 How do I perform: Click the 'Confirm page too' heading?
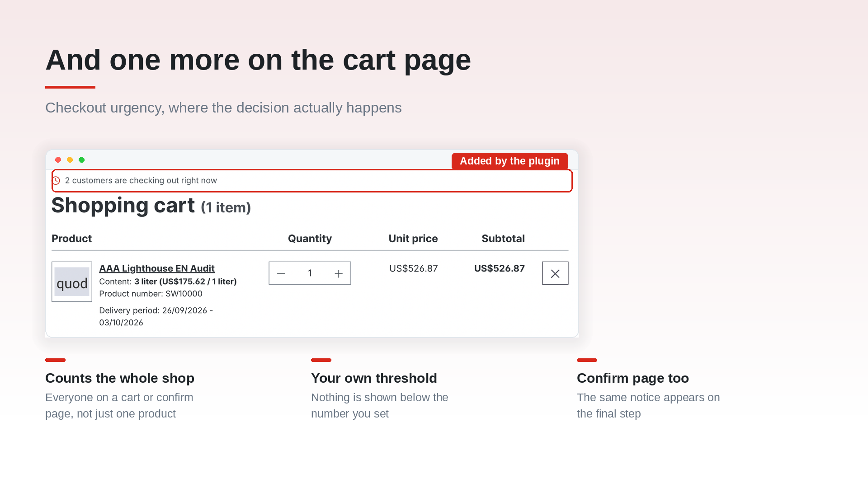coord(632,378)
